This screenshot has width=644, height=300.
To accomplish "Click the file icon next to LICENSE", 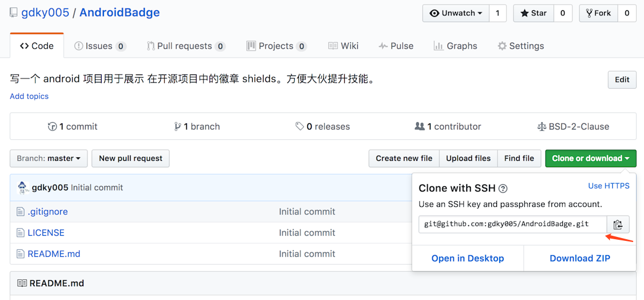I will click(20, 233).
